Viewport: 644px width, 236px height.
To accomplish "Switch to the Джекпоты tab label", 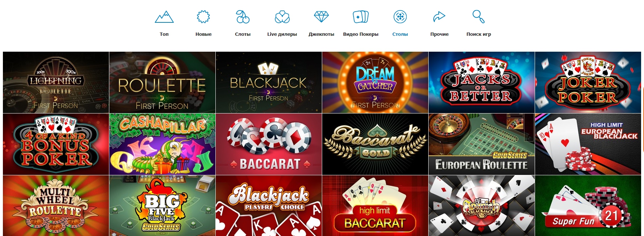I will point(321,34).
